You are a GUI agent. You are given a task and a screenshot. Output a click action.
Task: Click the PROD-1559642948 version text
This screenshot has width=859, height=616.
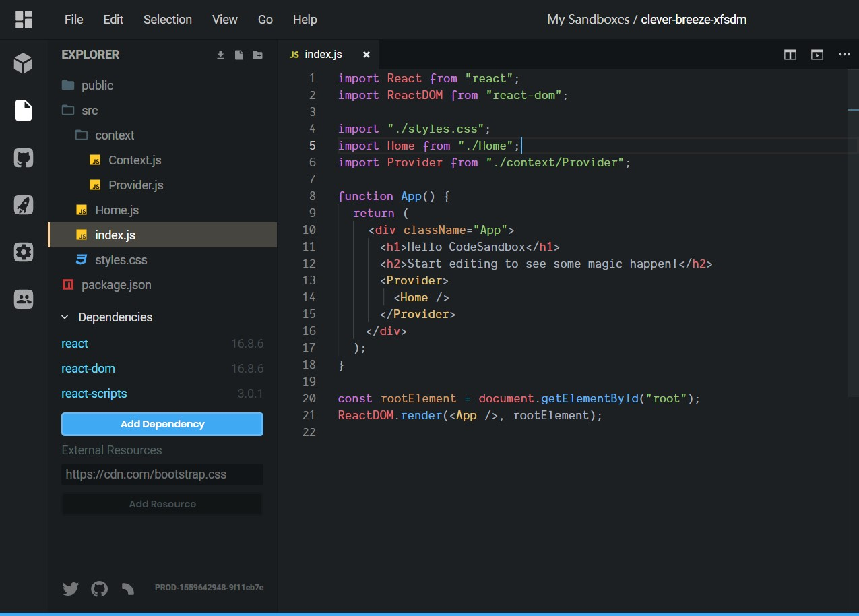pos(209,588)
